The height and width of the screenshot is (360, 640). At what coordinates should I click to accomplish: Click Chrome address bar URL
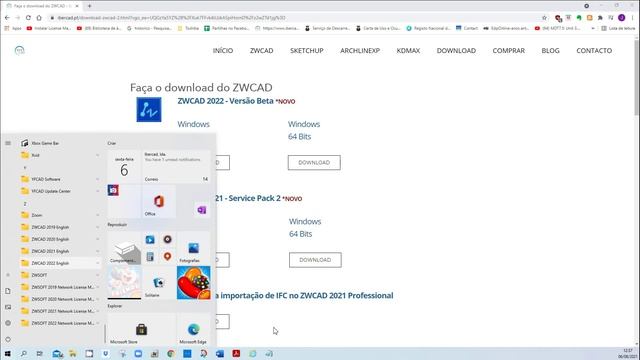[x=171, y=18]
